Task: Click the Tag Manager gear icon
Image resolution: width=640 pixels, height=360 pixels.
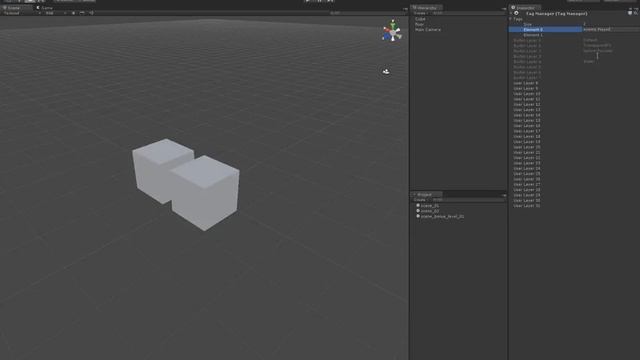Action: click(x=516, y=13)
